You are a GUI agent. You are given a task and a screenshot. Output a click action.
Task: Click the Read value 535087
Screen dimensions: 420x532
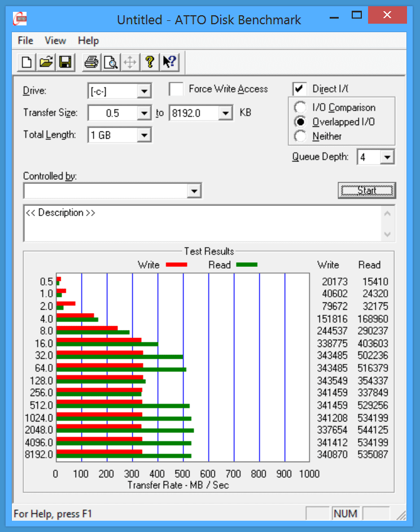click(x=373, y=454)
